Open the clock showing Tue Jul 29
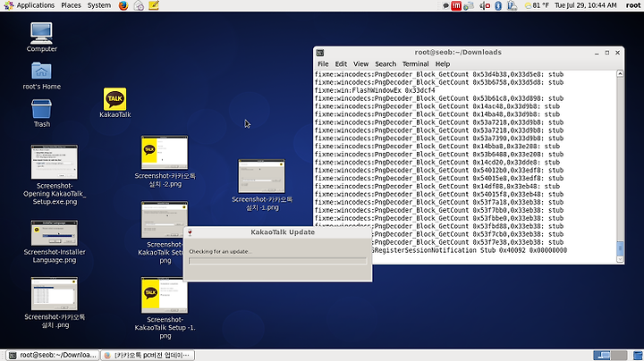 coord(586,5)
